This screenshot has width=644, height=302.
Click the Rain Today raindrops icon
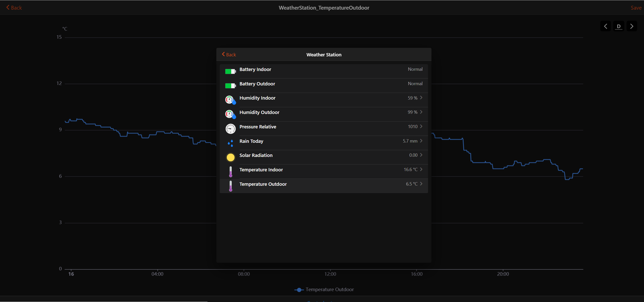click(230, 143)
